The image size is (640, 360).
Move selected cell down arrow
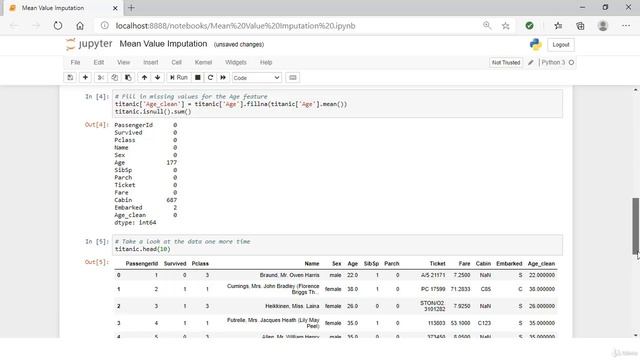click(x=158, y=78)
